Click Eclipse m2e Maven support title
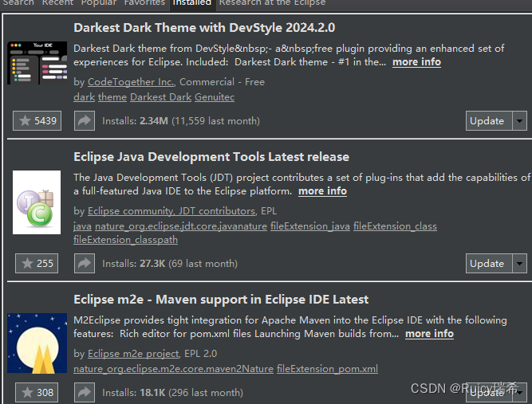The width and height of the screenshot is (532, 404). pos(221,300)
